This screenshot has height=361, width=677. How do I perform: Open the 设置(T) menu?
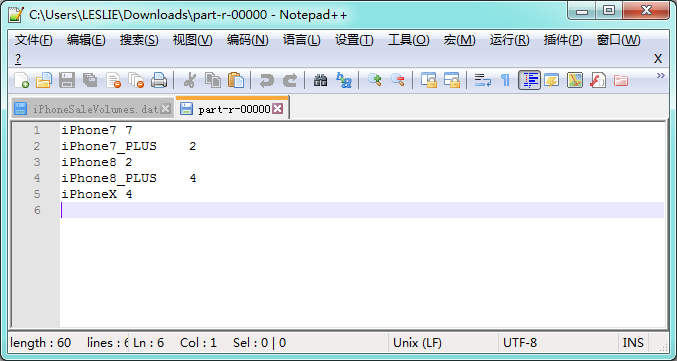[x=354, y=41]
